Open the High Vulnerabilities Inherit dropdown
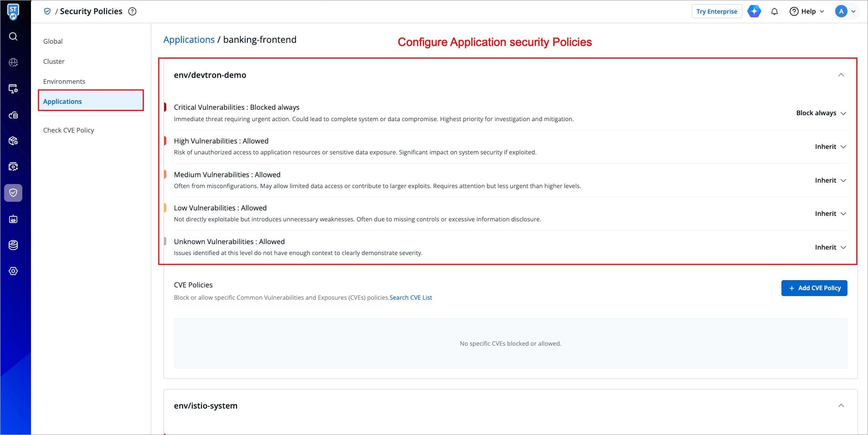Image resolution: width=868 pixels, height=435 pixels. click(830, 147)
